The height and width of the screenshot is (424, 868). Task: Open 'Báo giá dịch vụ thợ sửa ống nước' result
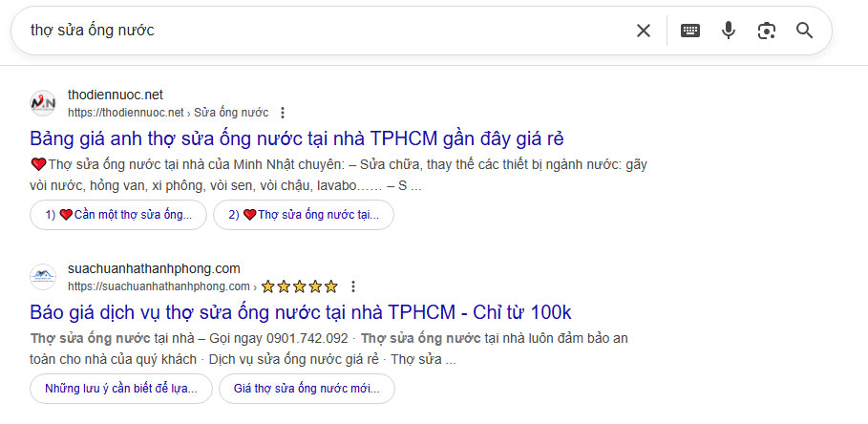[x=301, y=312]
